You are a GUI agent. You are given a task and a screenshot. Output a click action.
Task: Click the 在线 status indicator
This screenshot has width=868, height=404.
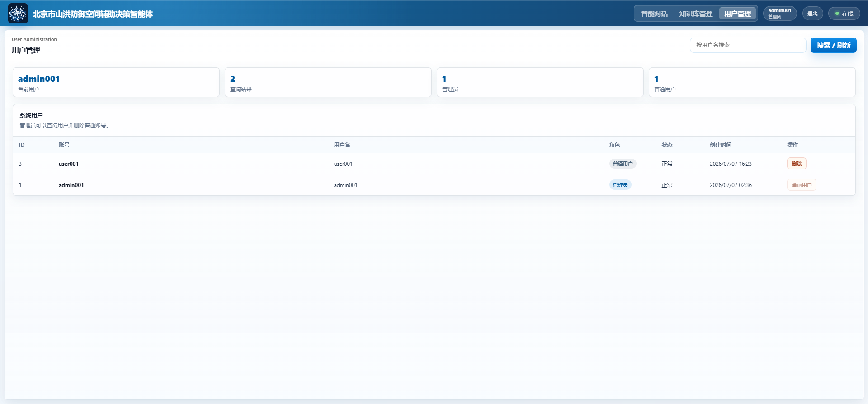tap(844, 14)
